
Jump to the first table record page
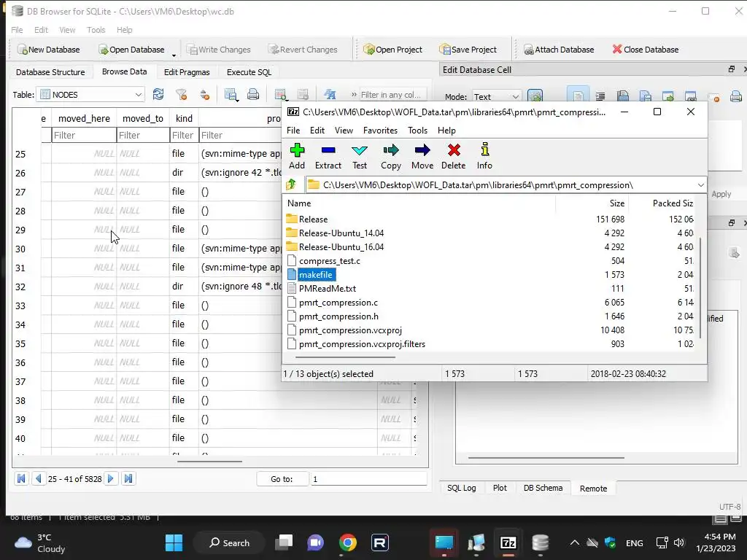[21, 478]
